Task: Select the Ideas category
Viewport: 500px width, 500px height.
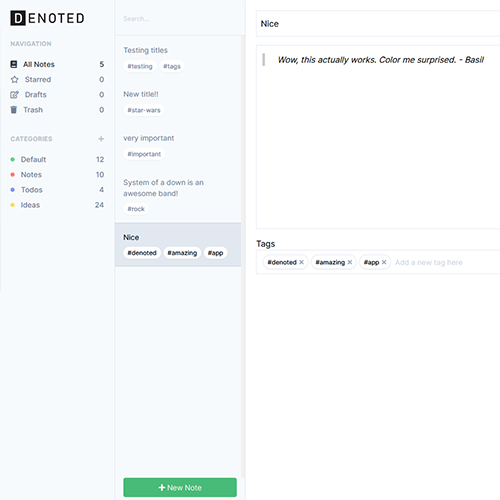Action: click(57, 205)
